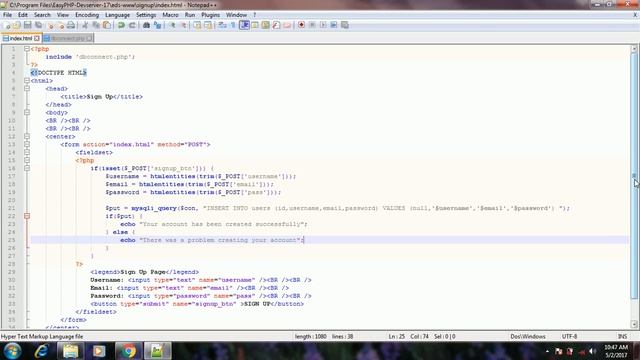Click the vertical scrollbar down arrow
The width and height of the screenshot is (640, 360).
(x=634, y=324)
